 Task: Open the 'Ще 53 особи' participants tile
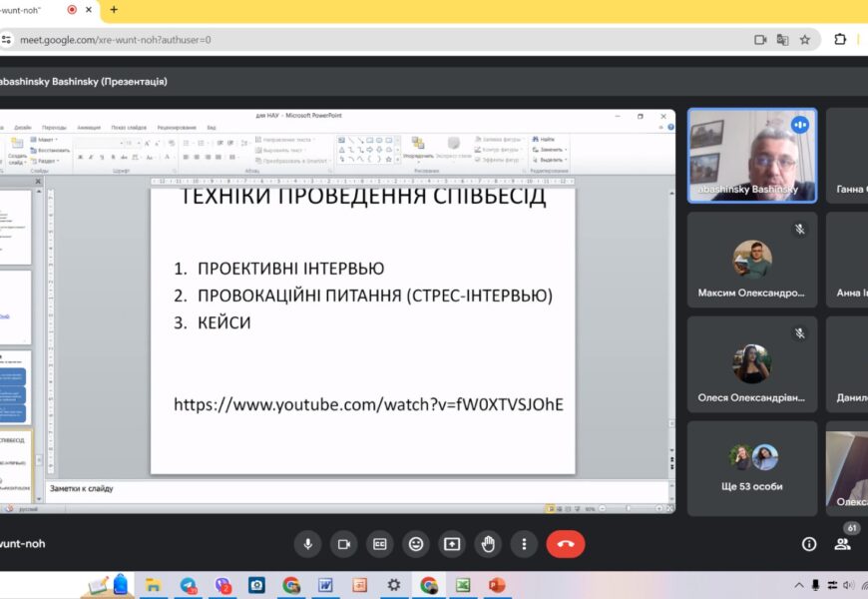(x=752, y=467)
